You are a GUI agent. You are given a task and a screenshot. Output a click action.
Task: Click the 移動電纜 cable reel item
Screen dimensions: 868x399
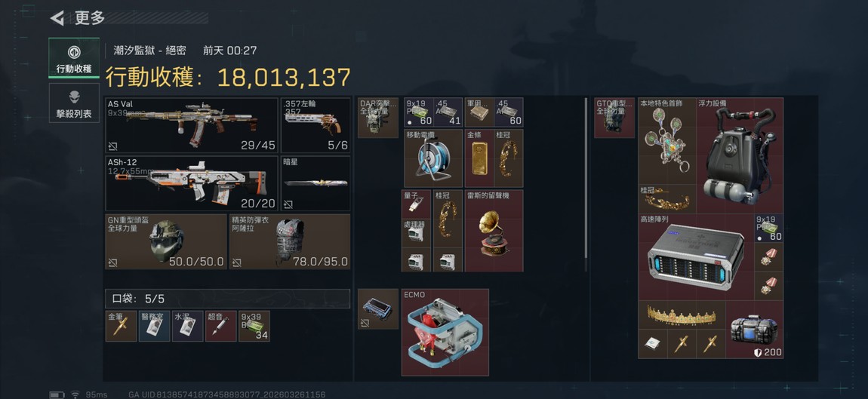coord(433,159)
